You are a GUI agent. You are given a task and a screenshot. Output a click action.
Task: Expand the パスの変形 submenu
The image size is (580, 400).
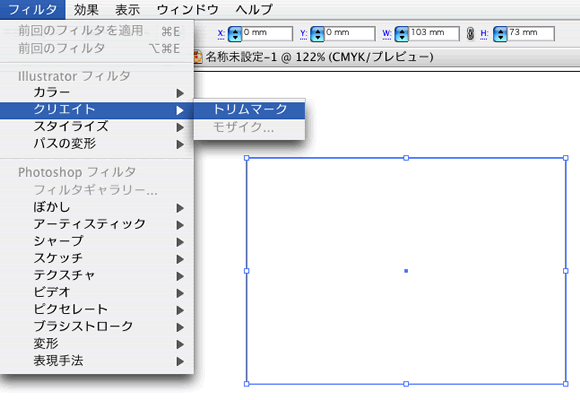point(97,144)
